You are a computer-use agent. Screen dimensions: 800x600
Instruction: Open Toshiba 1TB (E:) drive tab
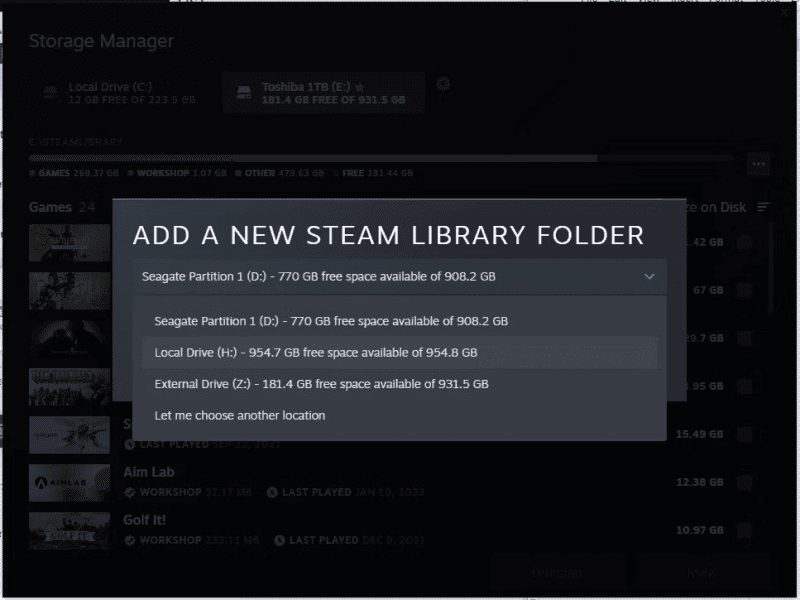pos(323,93)
